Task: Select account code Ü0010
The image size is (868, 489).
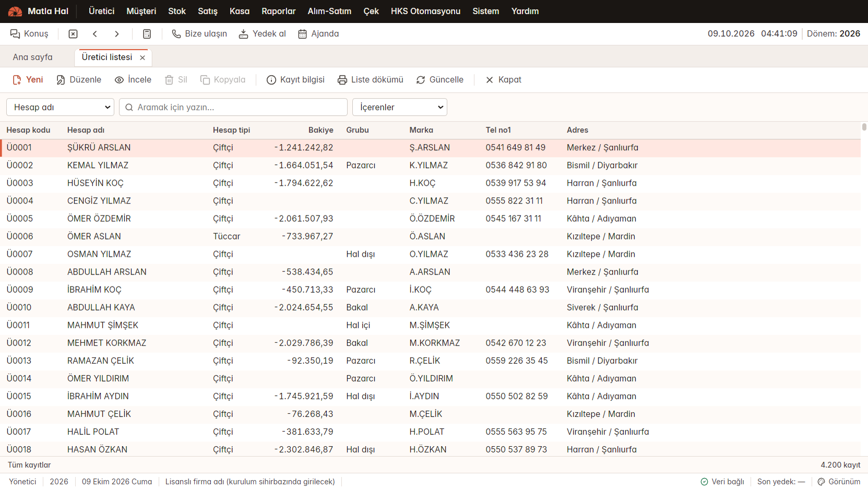Action: [19, 307]
